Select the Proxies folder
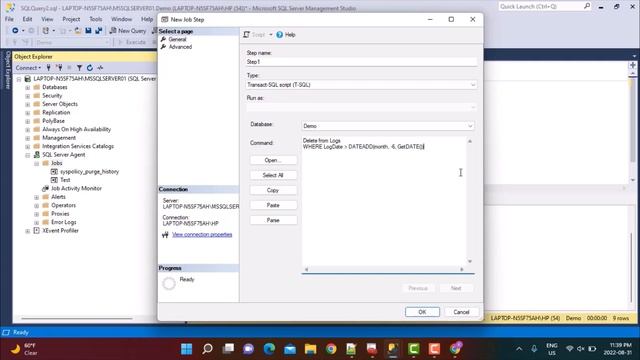Screen dimensions: 640x360 click(60, 214)
